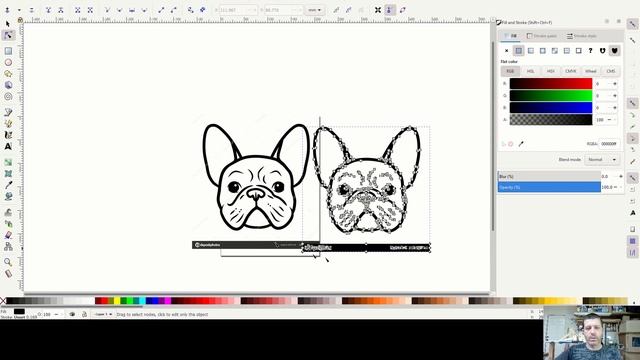Select the 3D box tool

coord(8,85)
